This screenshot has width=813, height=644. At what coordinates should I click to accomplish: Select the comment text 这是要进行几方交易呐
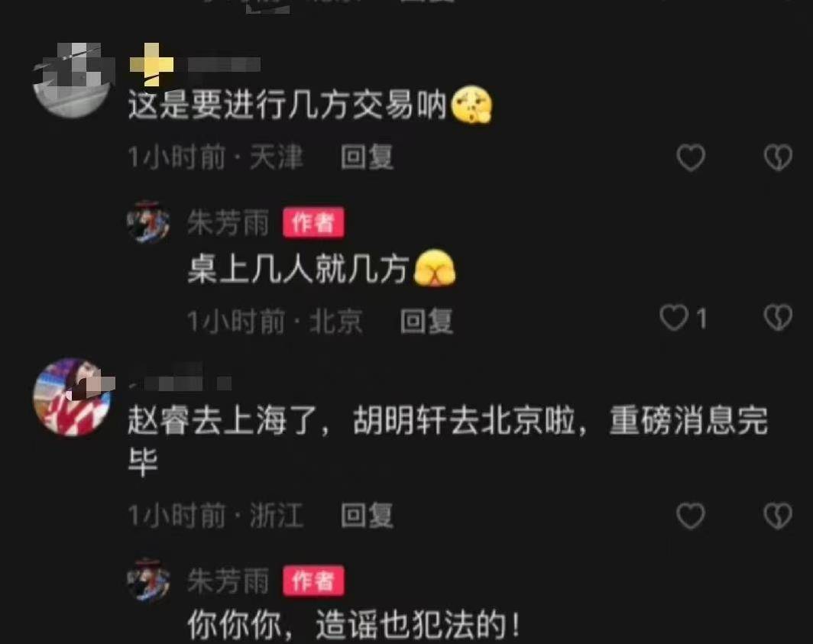point(287,105)
